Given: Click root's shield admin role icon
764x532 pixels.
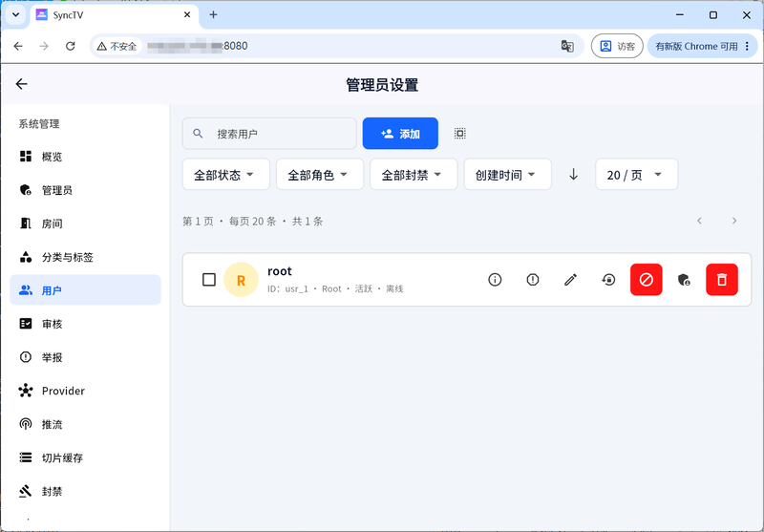Looking at the screenshot, I should coord(684,280).
